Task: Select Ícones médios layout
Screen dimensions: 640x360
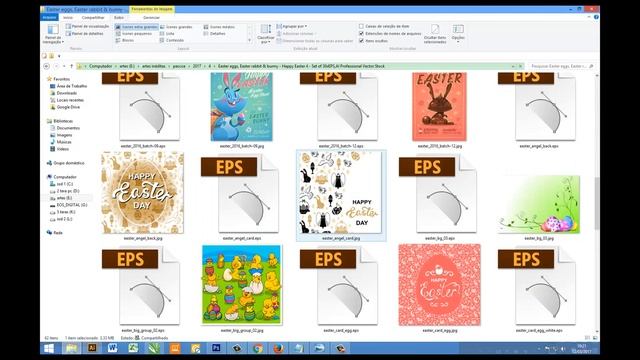Action: [x=219, y=27]
